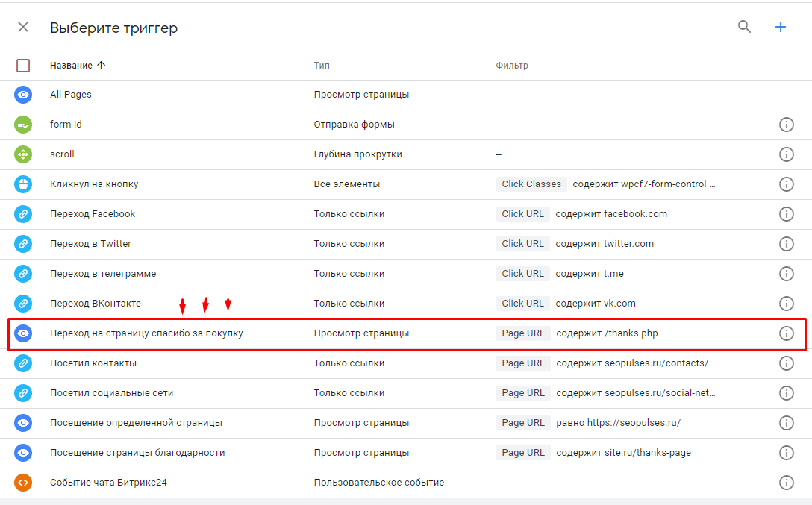Click the orange code icon for Событие чата Битрикс24
The height and width of the screenshot is (505, 812).
pos(23,483)
